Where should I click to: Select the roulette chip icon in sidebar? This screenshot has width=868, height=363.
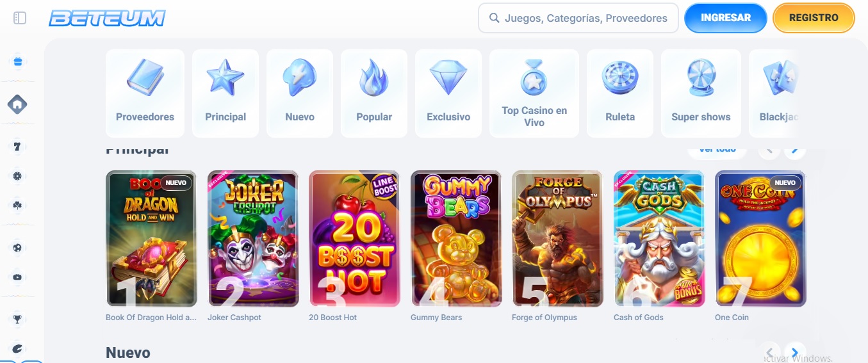(x=17, y=176)
